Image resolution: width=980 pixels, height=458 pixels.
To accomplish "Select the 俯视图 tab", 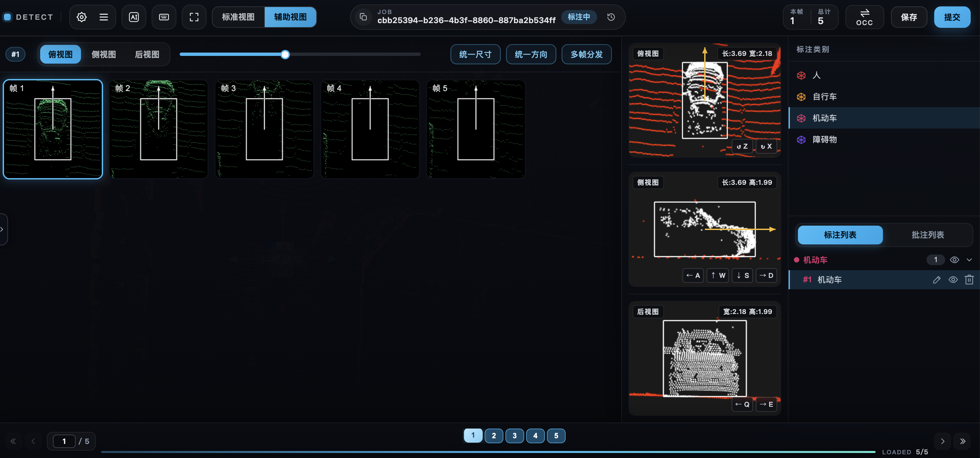I will pyautogui.click(x=60, y=54).
